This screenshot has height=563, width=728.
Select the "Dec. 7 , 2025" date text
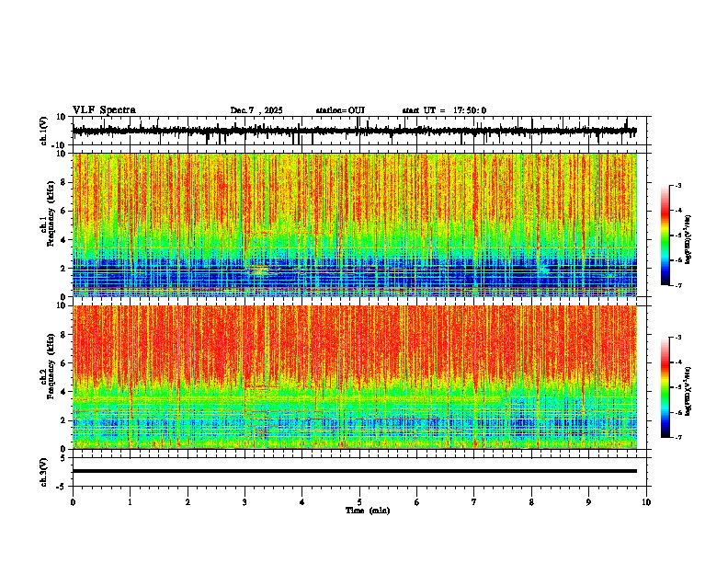point(256,110)
